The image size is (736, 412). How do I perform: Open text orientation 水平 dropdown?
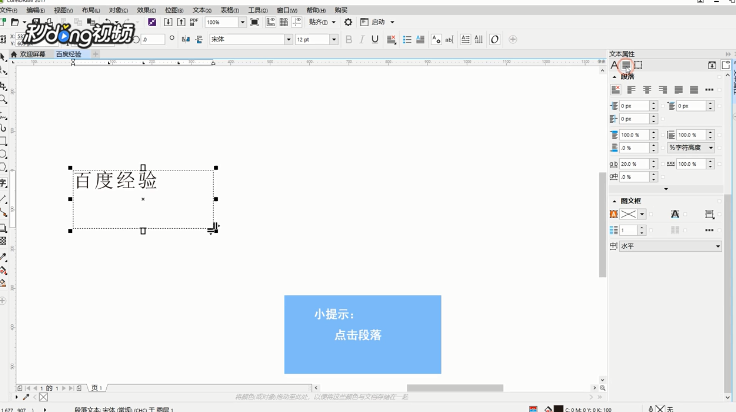click(x=670, y=246)
